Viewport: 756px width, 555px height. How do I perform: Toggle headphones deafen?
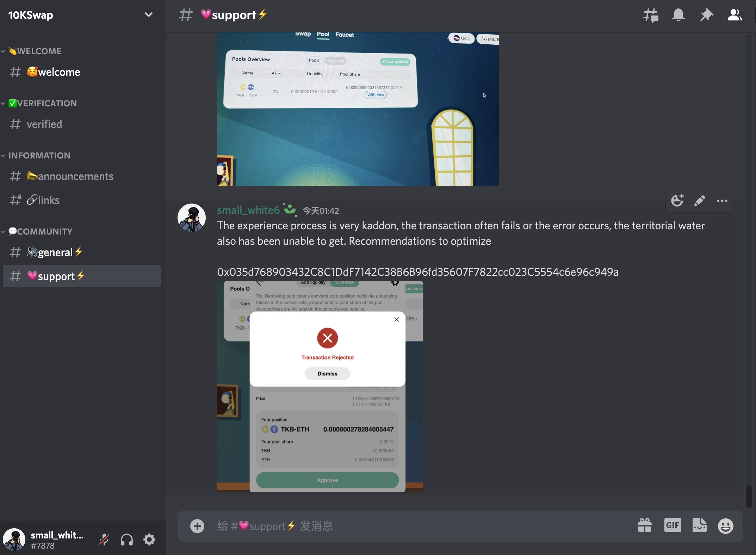[127, 540]
